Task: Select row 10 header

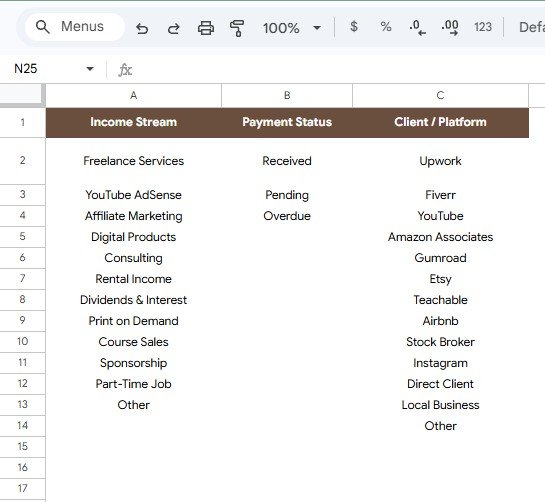Action: pyautogui.click(x=23, y=342)
